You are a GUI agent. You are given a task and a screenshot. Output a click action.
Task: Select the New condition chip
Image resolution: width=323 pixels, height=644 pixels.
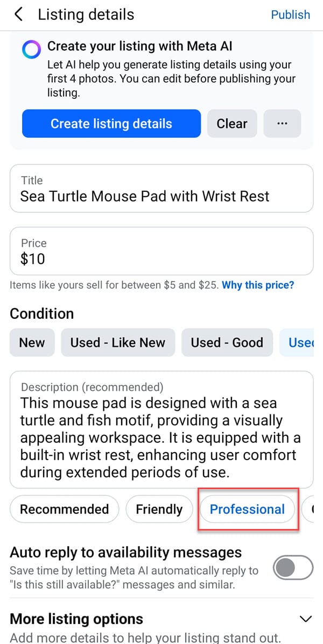(32, 342)
